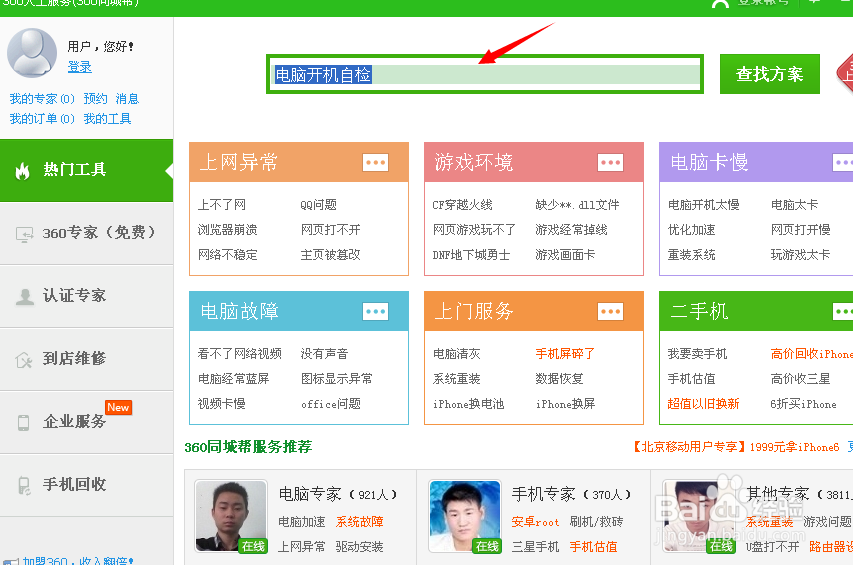Click 浏览器崩溃 item
Screen dimensions: 853x565
click(x=227, y=230)
